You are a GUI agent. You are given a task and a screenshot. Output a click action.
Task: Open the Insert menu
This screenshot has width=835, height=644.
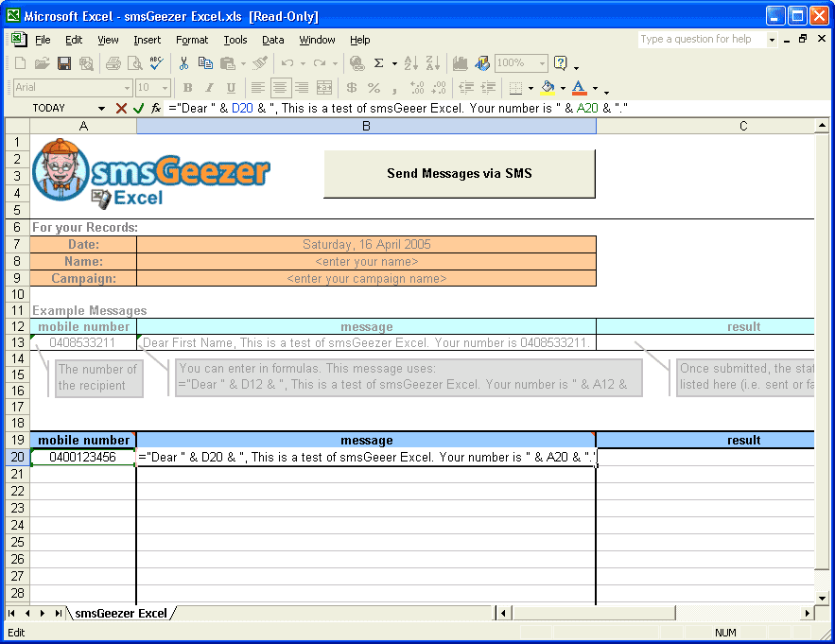pos(147,40)
